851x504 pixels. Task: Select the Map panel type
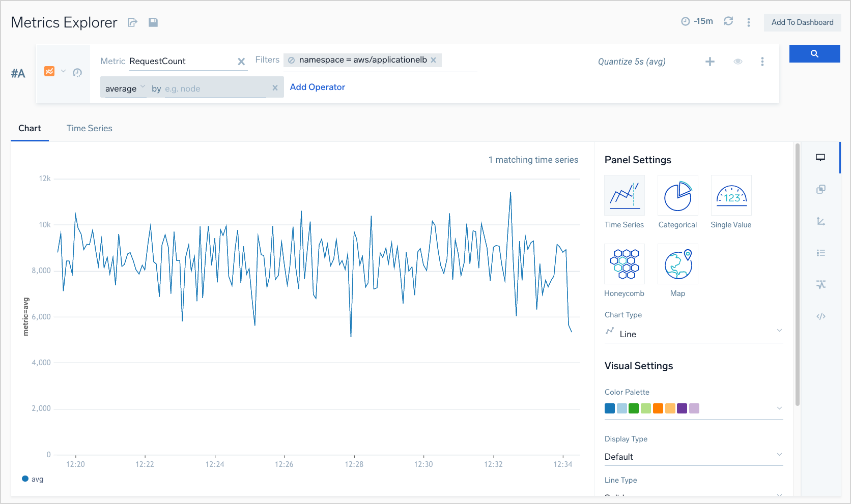[x=677, y=264]
